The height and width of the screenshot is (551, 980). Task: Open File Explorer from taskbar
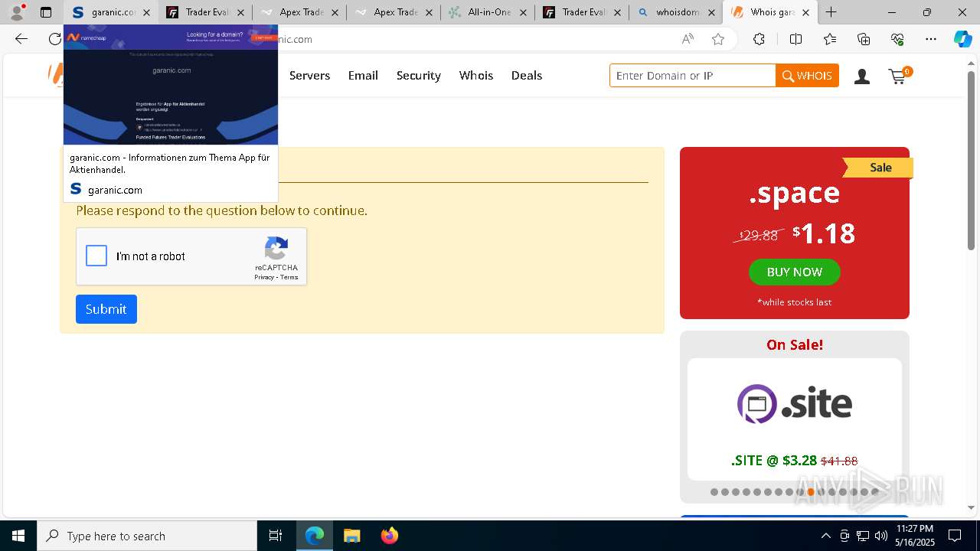coord(351,536)
